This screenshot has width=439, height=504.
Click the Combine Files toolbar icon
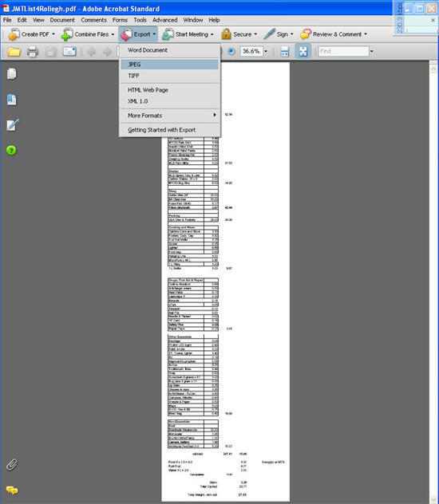coord(67,34)
